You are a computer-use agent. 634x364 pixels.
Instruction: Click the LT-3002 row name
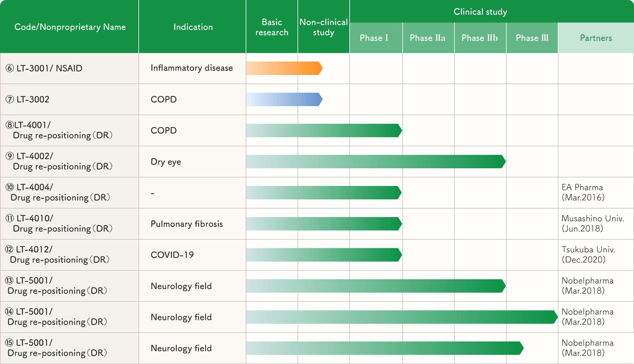pos(27,99)
